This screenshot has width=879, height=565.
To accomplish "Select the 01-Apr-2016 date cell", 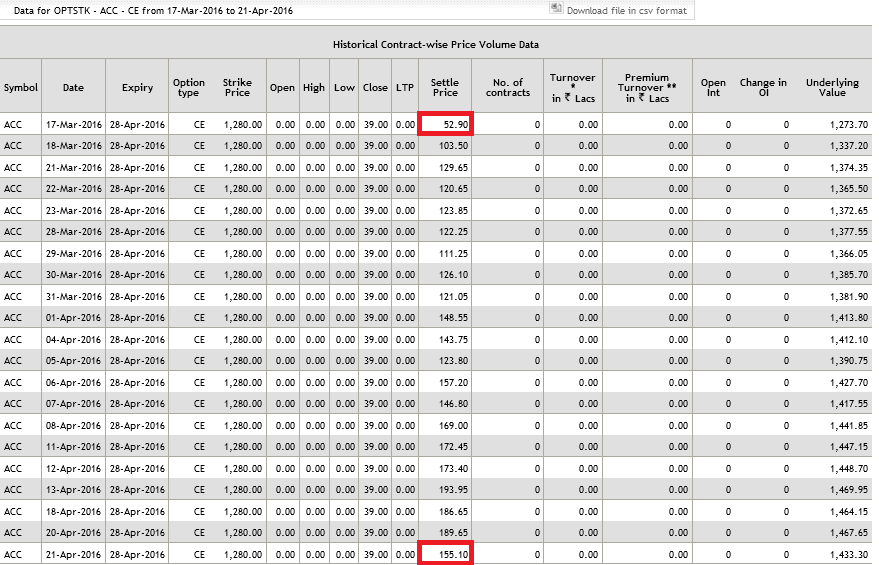I will [73, 318].
